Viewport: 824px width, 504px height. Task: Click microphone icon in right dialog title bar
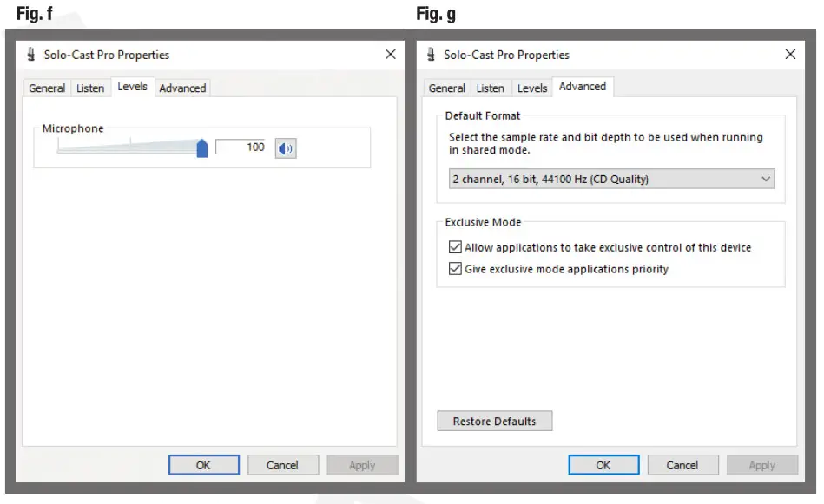click(x=431, y=55)
